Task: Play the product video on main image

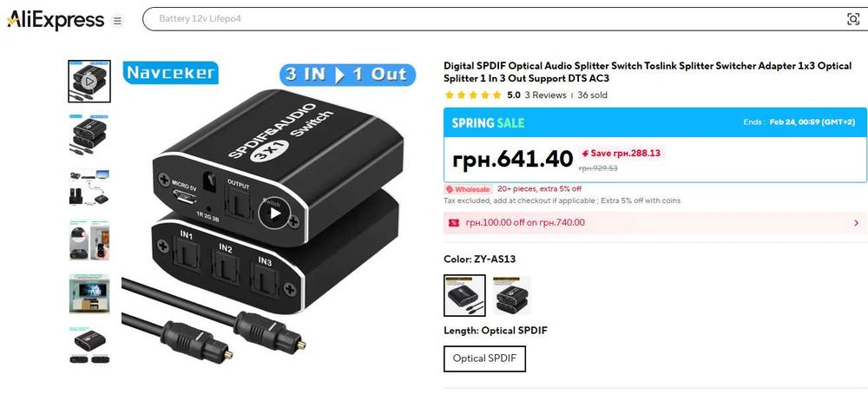Action: click(x=273, y=213)
